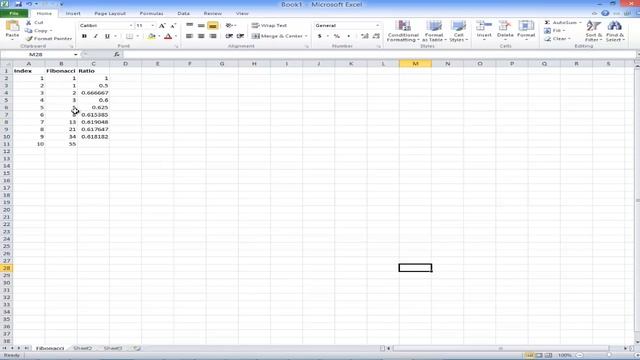The width and height of the screenshot is (640, 360).
Task: Apply cell borders button
Action: point(129,36)
